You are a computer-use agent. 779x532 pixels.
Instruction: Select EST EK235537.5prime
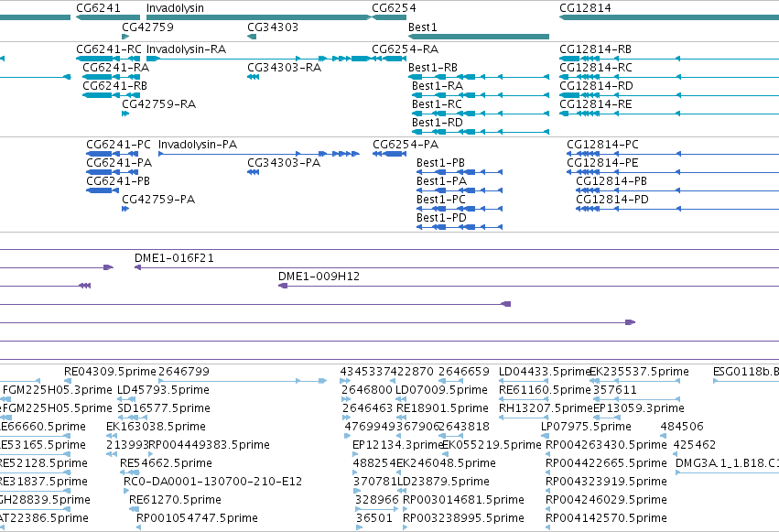click(639, 372)
